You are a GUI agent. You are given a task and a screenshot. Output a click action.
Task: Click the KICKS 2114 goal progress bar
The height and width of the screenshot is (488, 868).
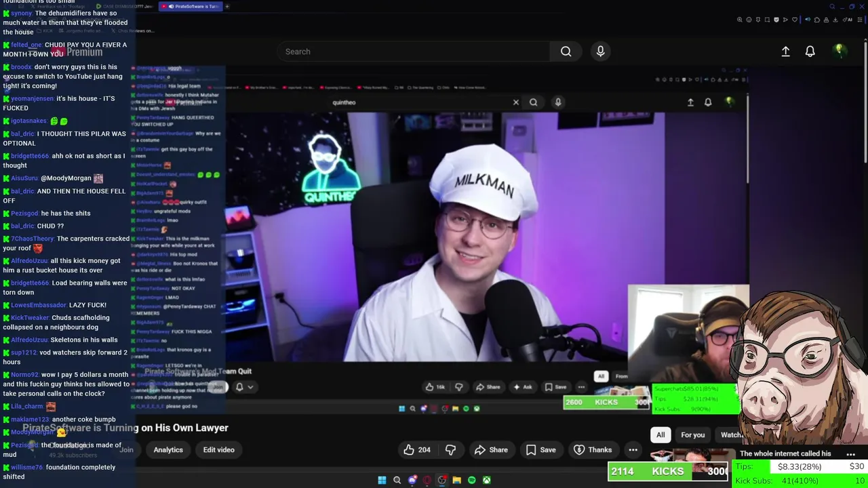(668, 471)
